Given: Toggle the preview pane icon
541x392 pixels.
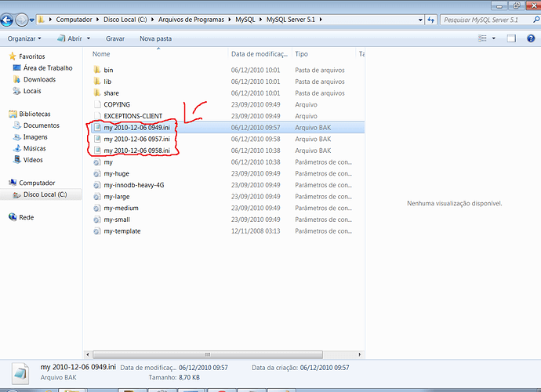Looking at the screenshot, I should pyautogui.click(x=511, y=38).
